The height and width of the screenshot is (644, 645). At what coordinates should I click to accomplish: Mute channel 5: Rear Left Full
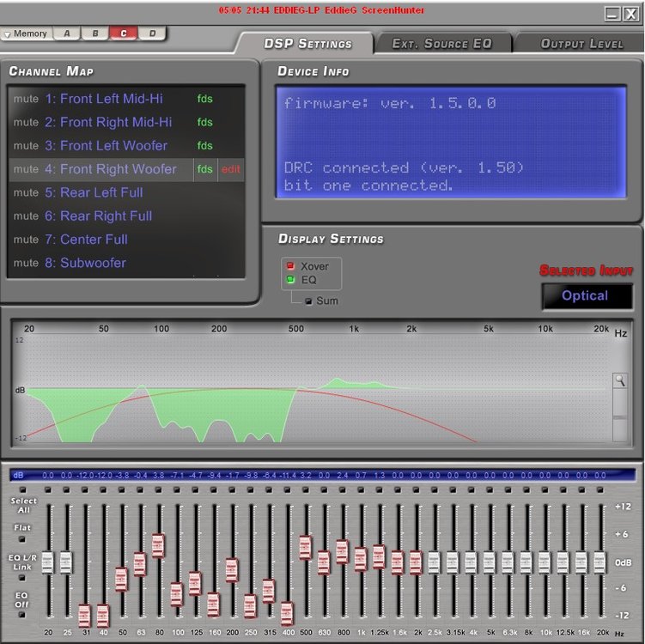pos(26,192)
